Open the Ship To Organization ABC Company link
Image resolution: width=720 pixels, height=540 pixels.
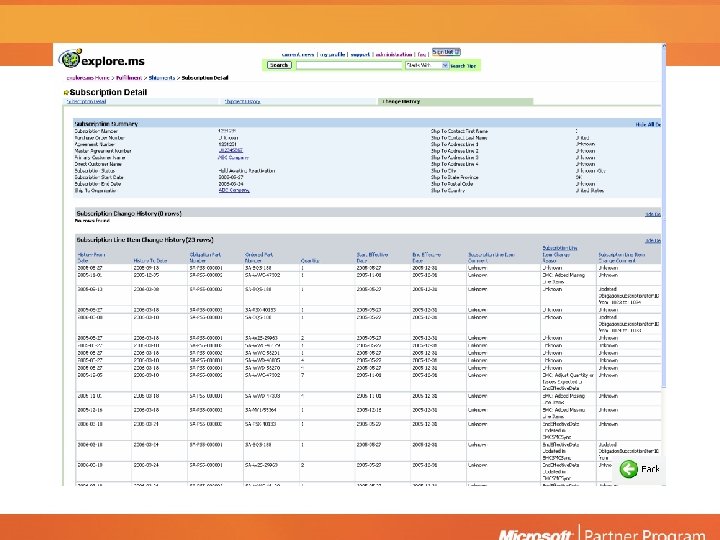234,190
